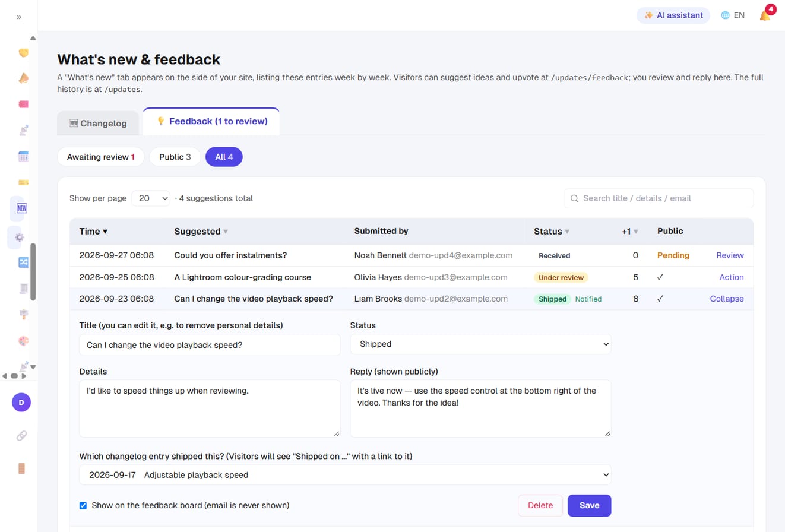Viewport: 785px width, 532px height.
Task: Select the All 4 filter pill
Action: 224,157
